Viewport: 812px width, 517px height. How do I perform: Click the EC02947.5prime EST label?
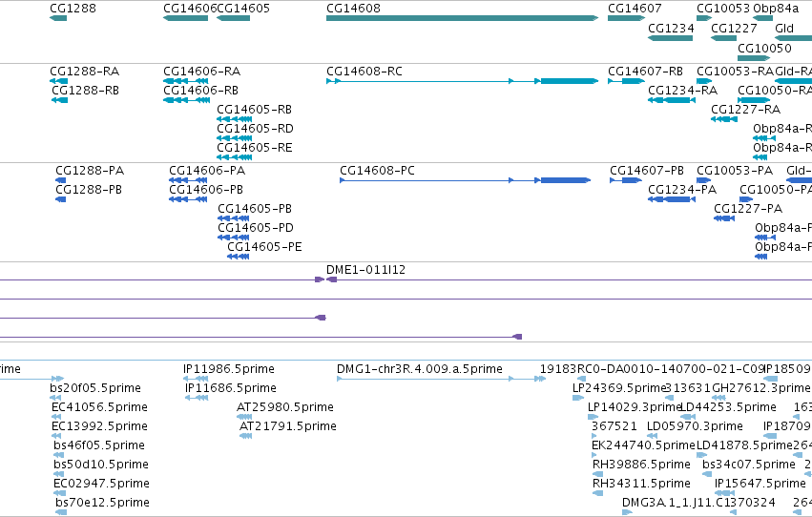[101, 484]
